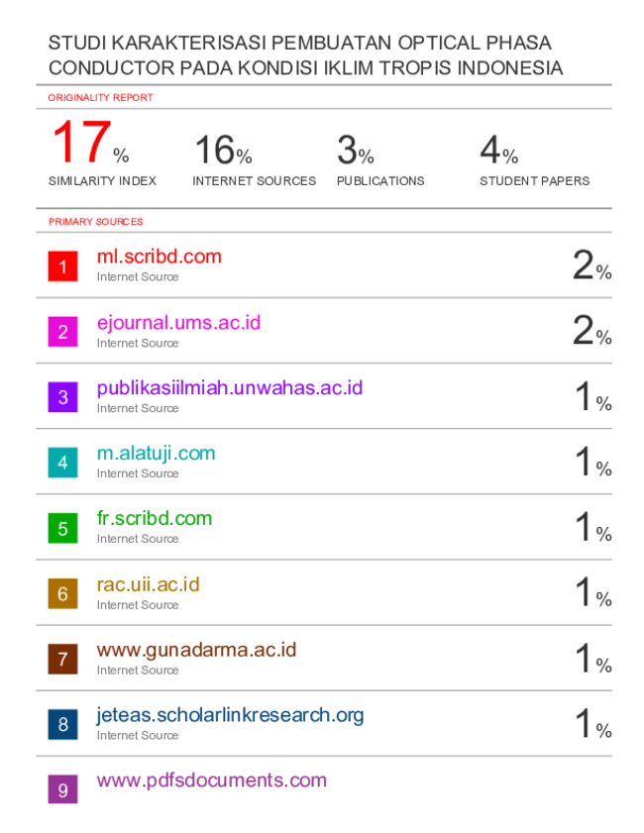This screenshot has height=833, width=644.
Task: Click the teal source number 4 badge
Action: click(62, 463)
